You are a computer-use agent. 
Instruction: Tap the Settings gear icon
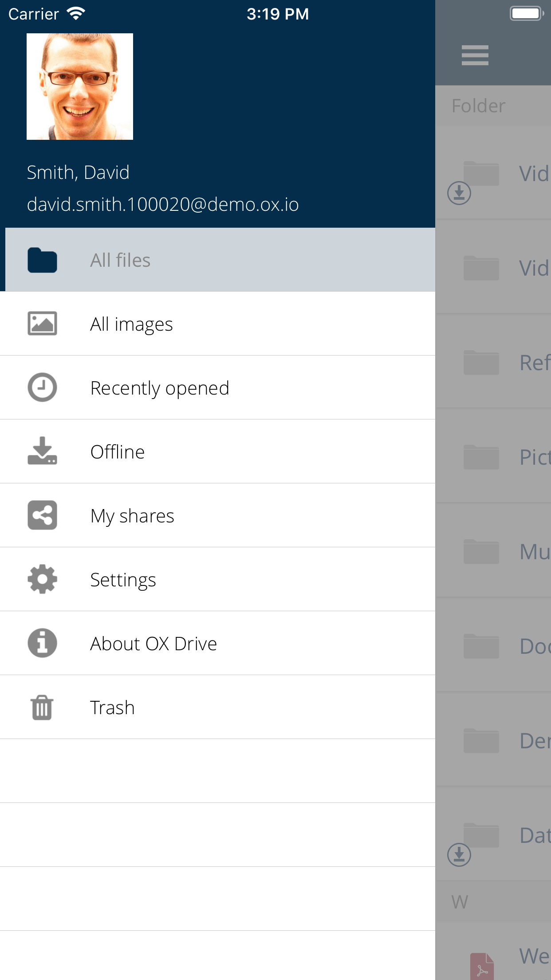click(42, 579)
